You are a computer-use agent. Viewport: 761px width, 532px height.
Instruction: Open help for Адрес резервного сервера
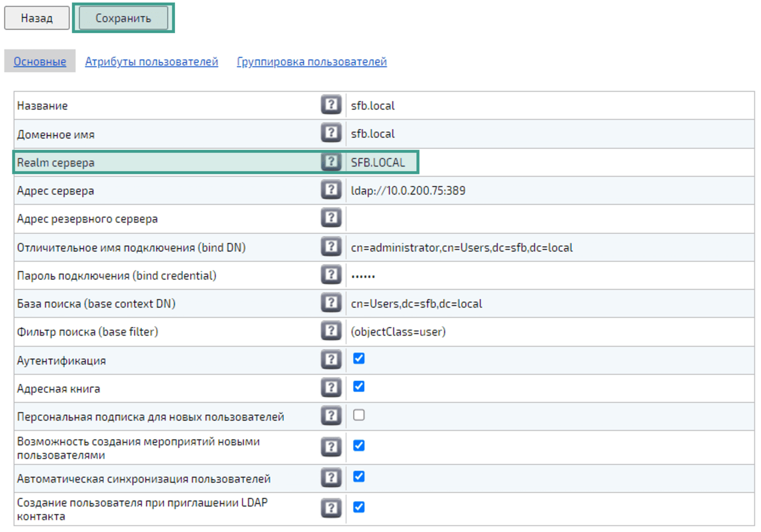(x=330, y=218)
